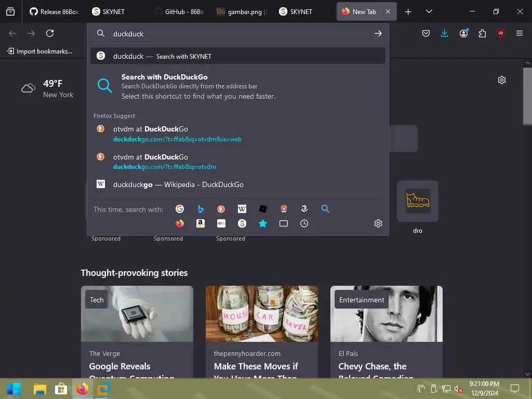
Task: Switch to the GitHub - 86Box tab
Action: click(179, 11)
